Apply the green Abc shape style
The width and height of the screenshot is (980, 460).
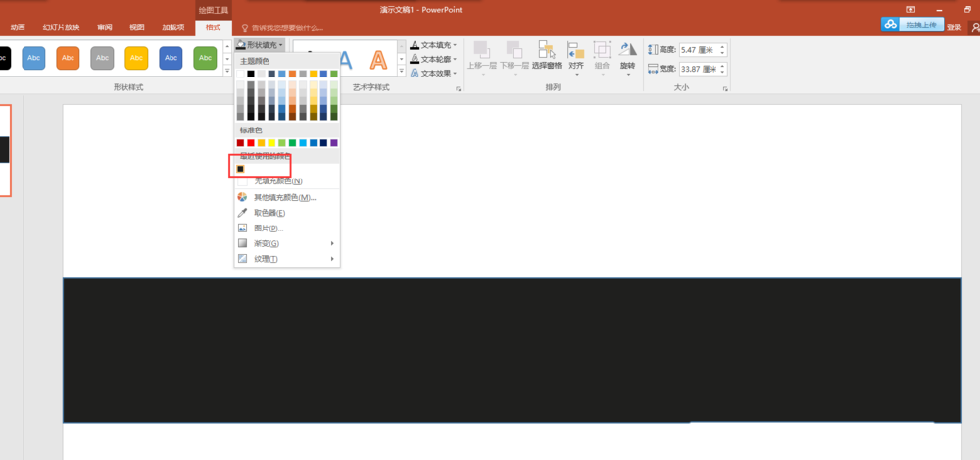[x=205, y=58]
